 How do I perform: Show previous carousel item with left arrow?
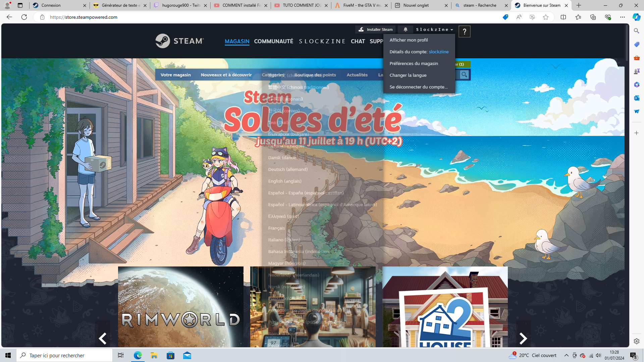(x=103, y=338)
